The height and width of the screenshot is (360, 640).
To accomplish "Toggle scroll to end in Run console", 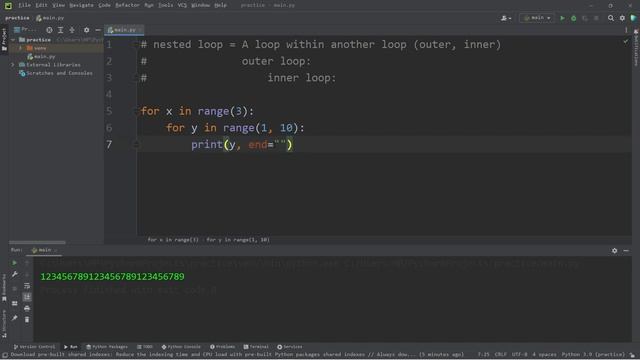I will coord(27,297).
